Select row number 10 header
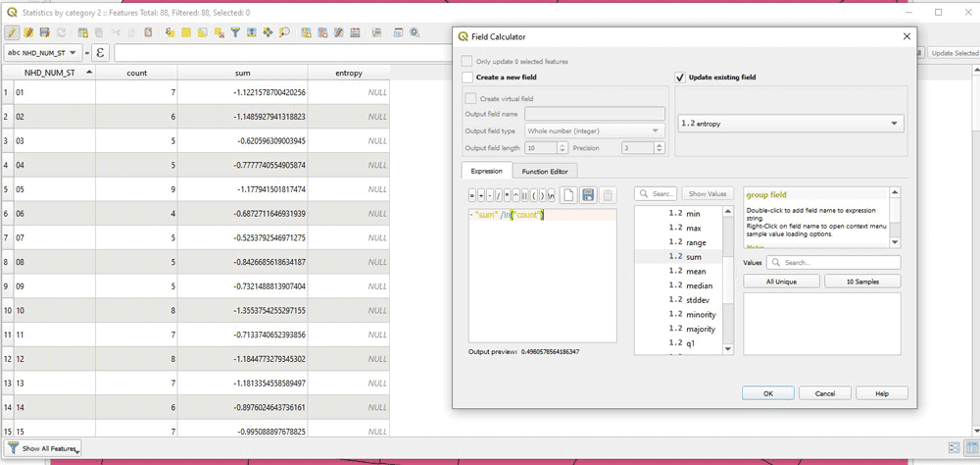980x465 pixels. (x=6, y=310)
